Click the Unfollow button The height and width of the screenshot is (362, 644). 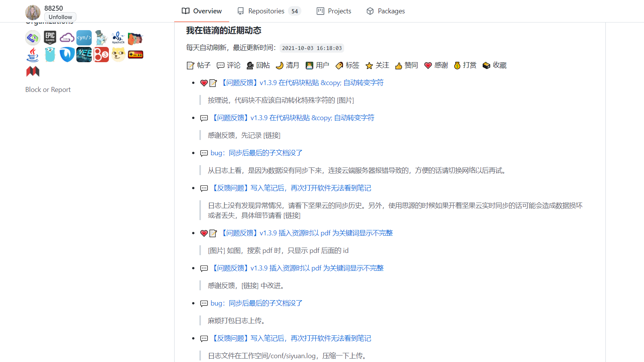(x=60, y=17)
